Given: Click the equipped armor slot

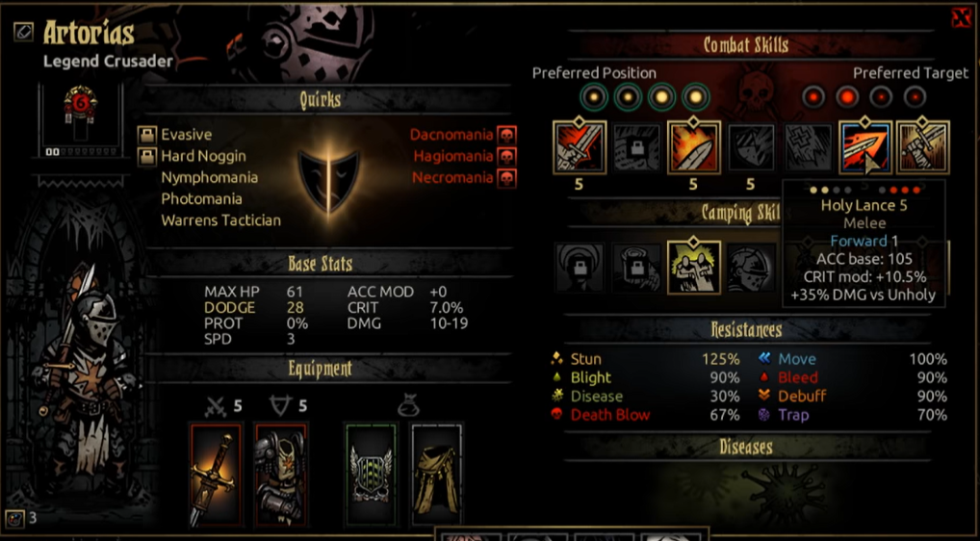Looking at the screenshot, I should coord(281,475).
